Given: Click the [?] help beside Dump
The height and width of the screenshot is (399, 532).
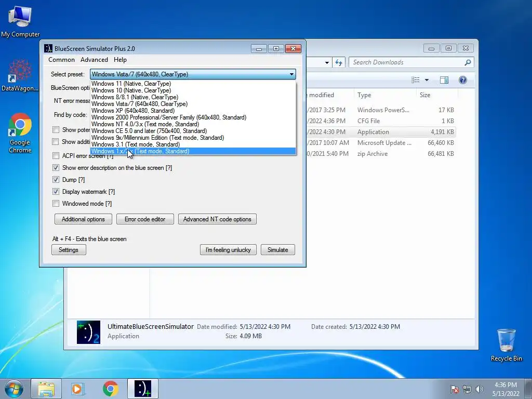Looking at the screenshot, I should click(x=82, y=180).
